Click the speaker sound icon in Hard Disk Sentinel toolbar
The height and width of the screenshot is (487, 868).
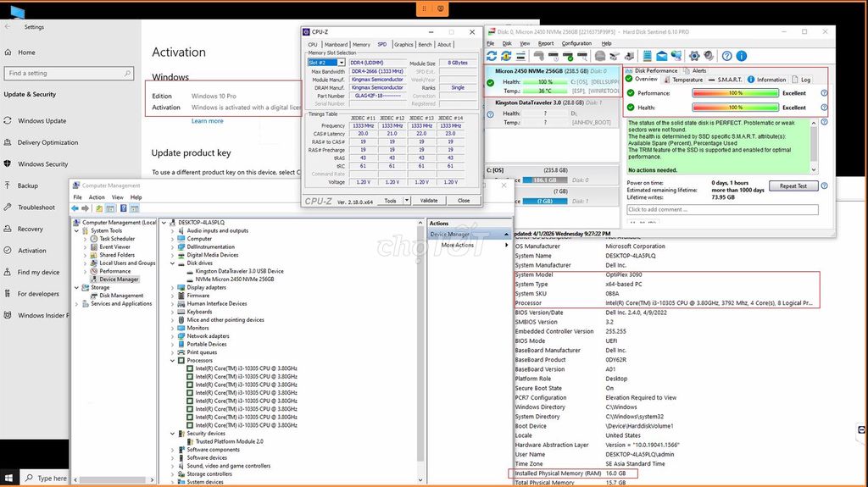click(709, 56)
